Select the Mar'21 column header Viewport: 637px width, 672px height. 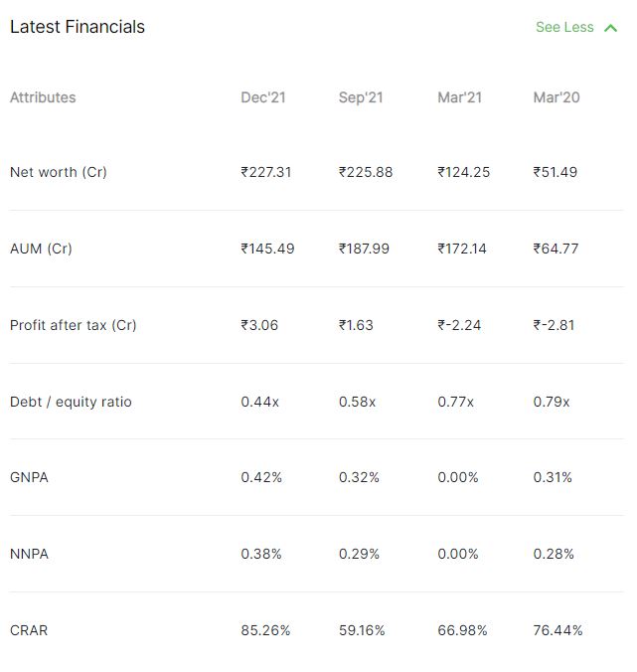click(460, 97)
